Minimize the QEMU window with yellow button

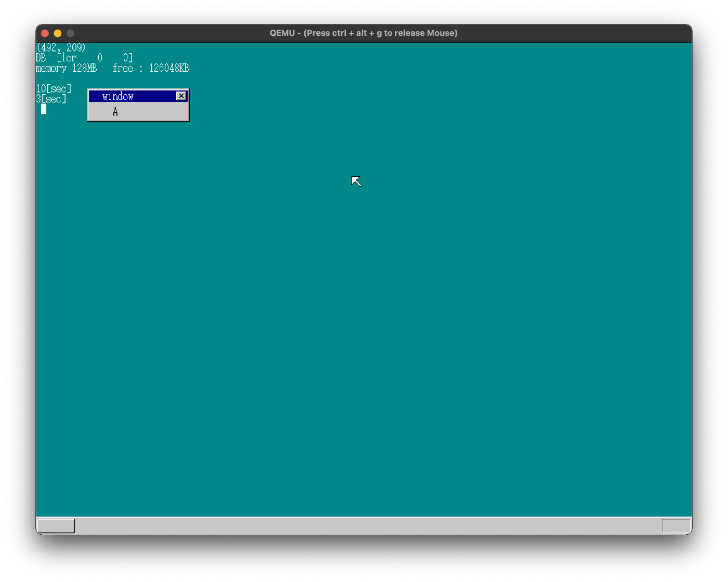point(58,33)
